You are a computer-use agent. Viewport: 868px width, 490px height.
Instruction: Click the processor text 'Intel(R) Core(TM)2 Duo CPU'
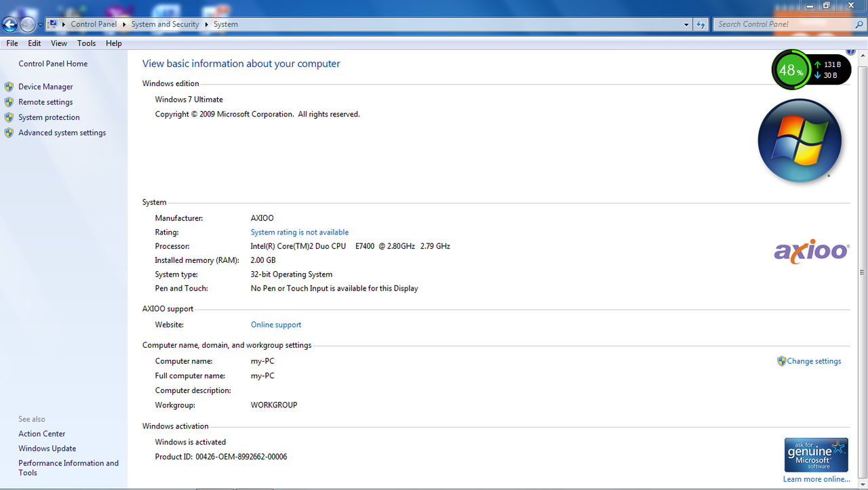pyautogui.click(x=298, y=247)
